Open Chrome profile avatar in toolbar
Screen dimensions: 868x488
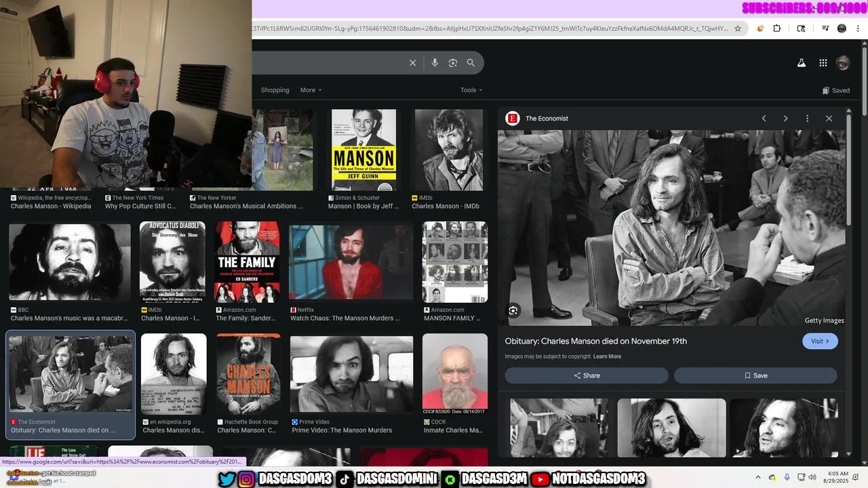[842, 28]
